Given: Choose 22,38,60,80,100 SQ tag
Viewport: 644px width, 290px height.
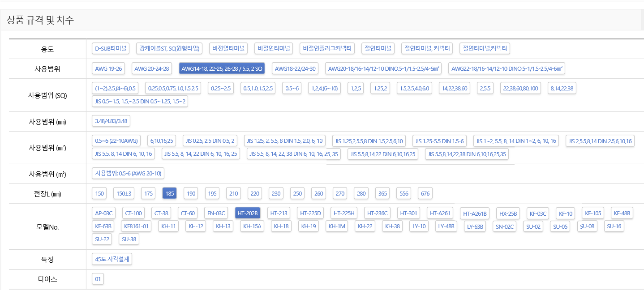Looking at the screenshot, I should [520, 88].
